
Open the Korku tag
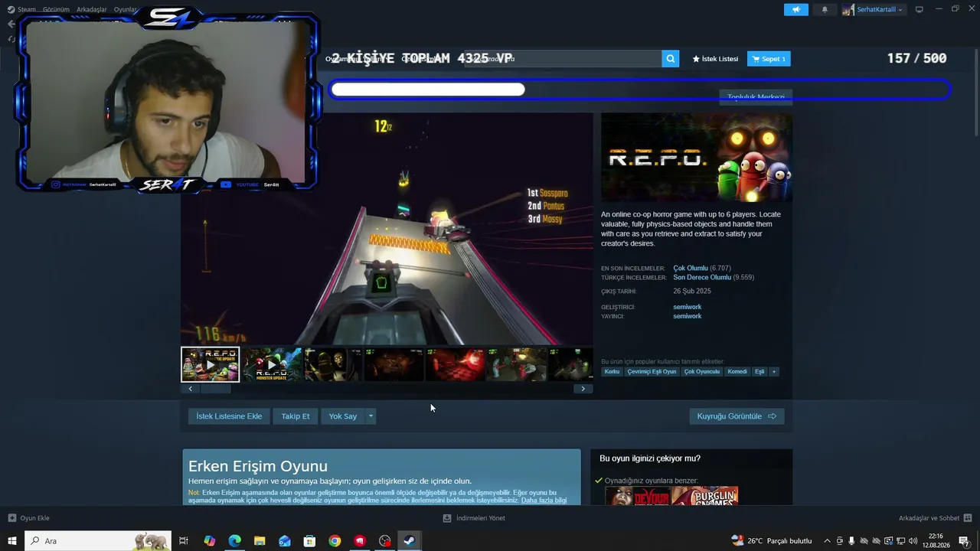612,372
